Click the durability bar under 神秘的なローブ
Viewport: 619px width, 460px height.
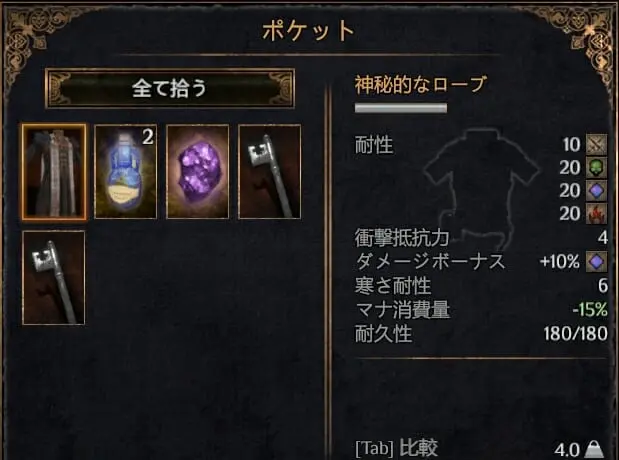pos(401,108)
